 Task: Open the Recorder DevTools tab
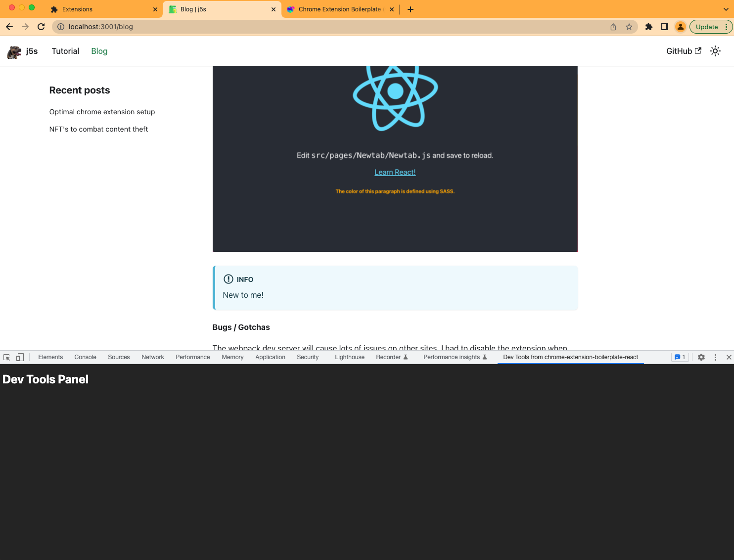[x=392, y=357]
